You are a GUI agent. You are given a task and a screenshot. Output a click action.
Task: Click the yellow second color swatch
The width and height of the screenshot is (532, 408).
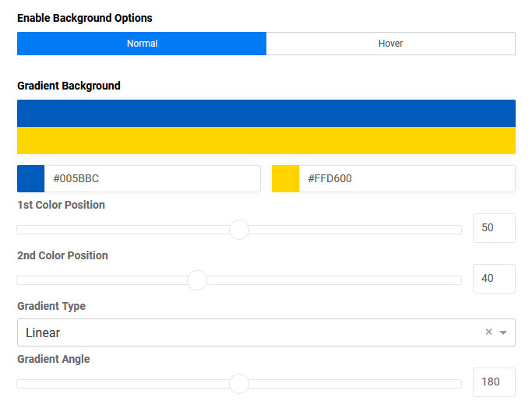click(x=285, y=179)
